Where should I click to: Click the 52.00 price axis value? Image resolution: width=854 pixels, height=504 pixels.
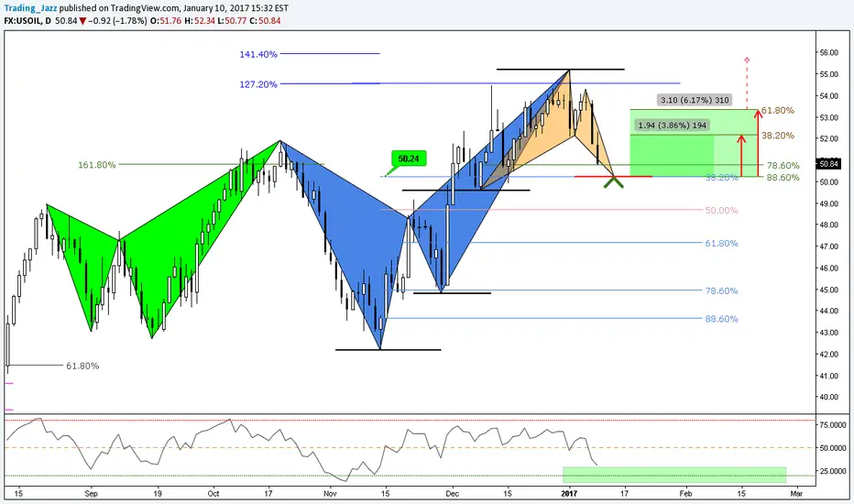829,138
